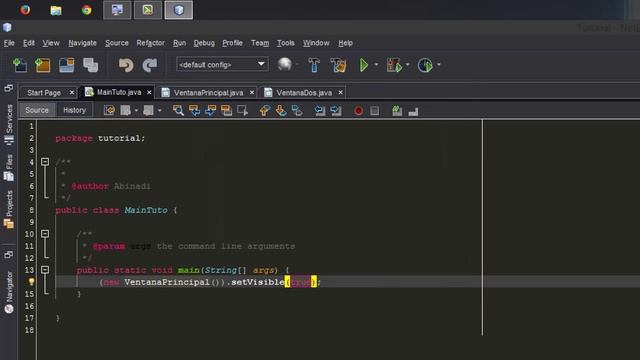Collapse the main method fold at line 13
The image size is (640, 360).
coord(45,270)
